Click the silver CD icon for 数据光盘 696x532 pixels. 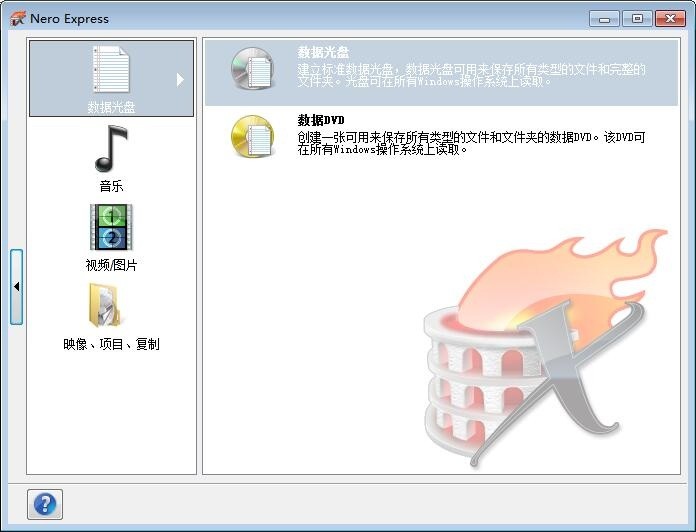tap(251, 69)
